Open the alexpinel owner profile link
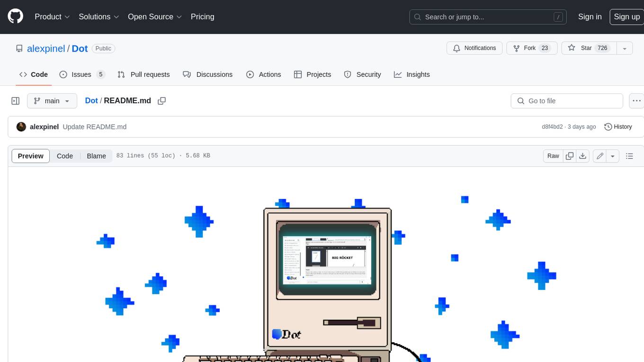Screen dimensions: 644x362 (46, 48)
